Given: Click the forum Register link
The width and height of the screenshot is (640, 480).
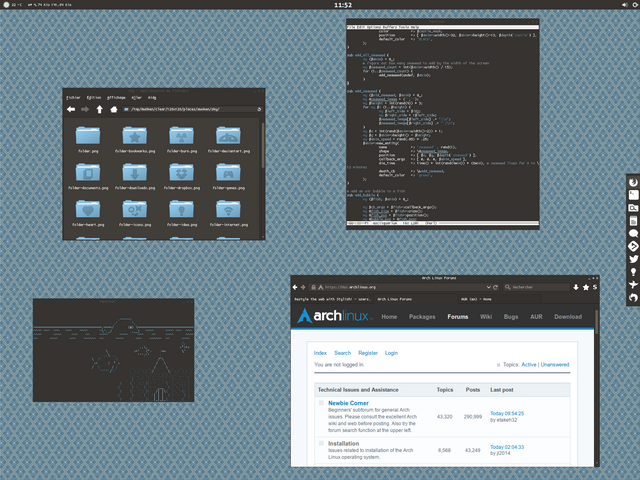Looking at the screenshot, I should click(x=368, y=353).
